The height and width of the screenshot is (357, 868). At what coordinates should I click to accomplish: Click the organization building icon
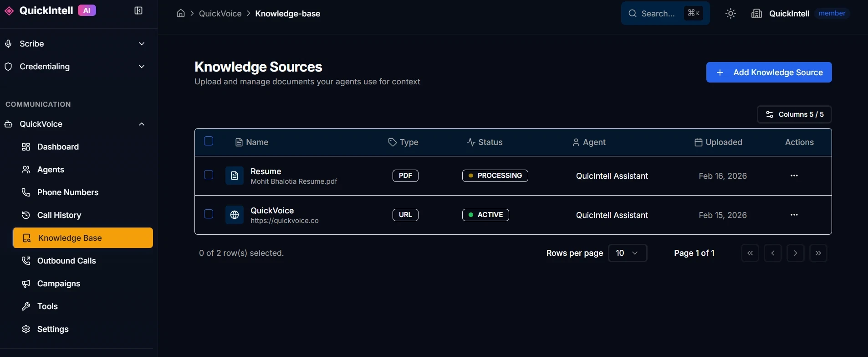[756, 14]
